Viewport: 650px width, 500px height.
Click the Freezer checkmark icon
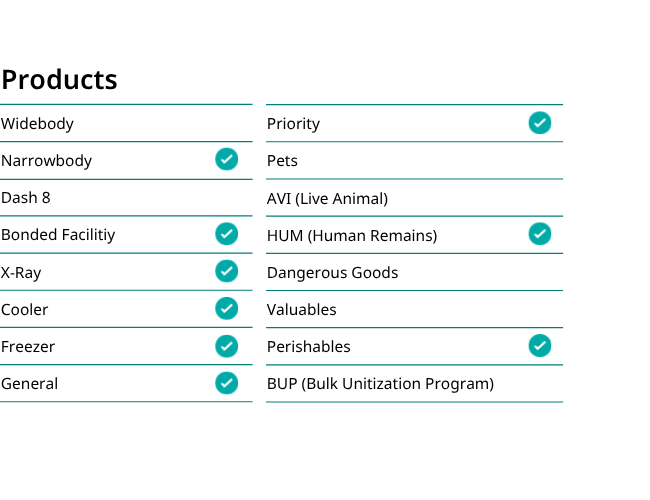226,346
